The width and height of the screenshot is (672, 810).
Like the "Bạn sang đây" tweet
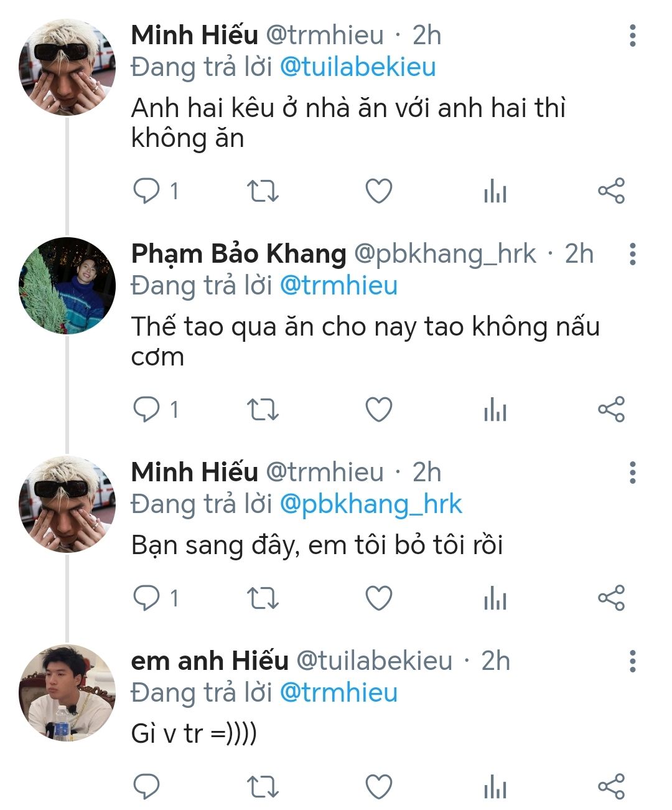[378, 598]
